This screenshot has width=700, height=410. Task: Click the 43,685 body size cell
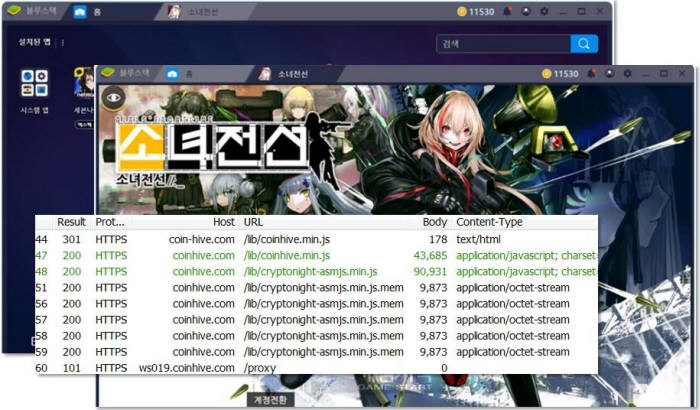tap(430, 255)
